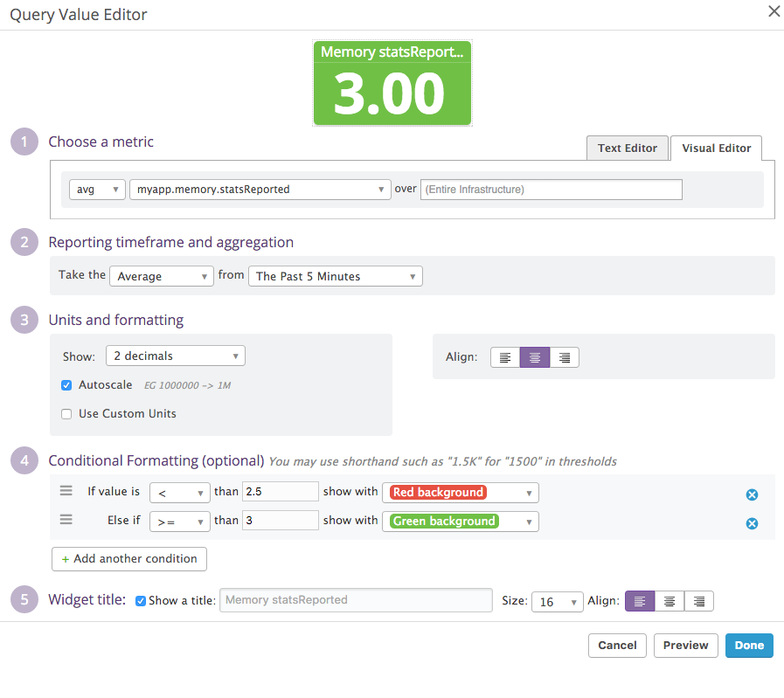Click drag handle of the first condition row
Viewport: 784px width, 698px height.
pos(66,491)
